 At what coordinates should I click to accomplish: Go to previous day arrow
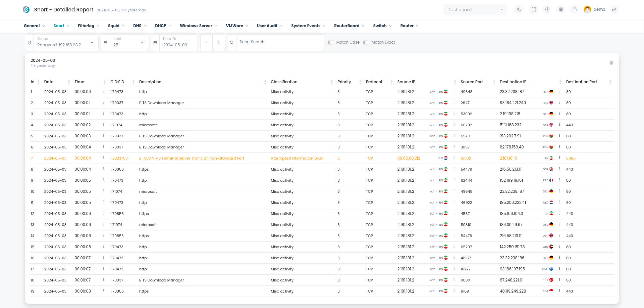207,42
